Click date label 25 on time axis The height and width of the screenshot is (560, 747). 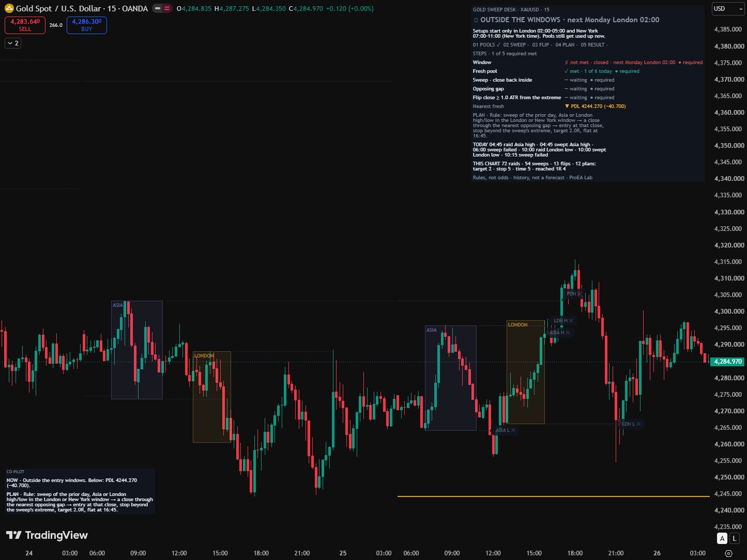343,553
